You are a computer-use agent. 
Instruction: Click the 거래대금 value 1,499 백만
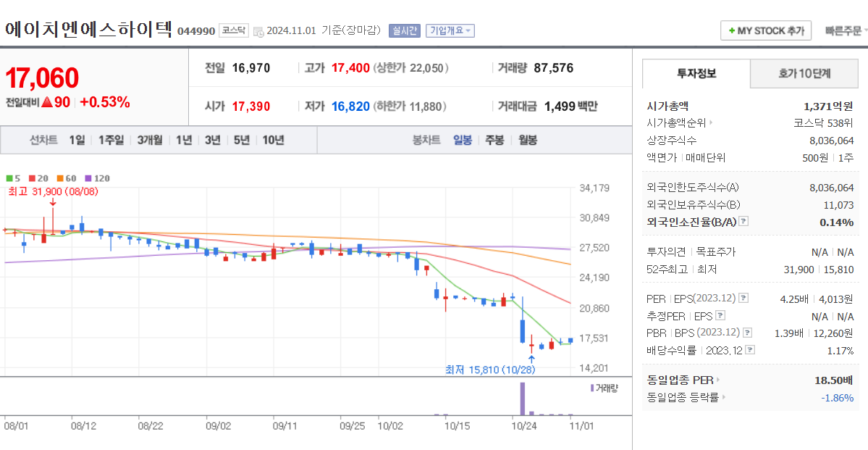[x=571, y=107]
